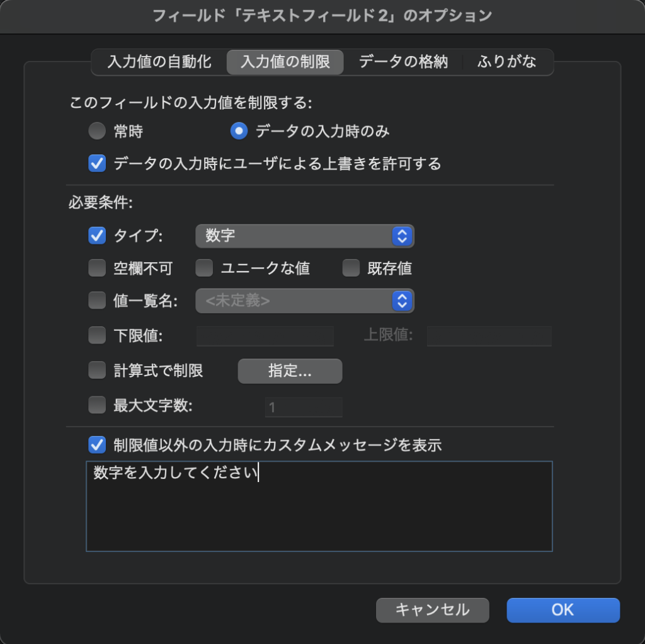Tick the 値一覧名 checkbox
Image resolution: width=645 pixels, height=644 pixels.
[97, 301]
